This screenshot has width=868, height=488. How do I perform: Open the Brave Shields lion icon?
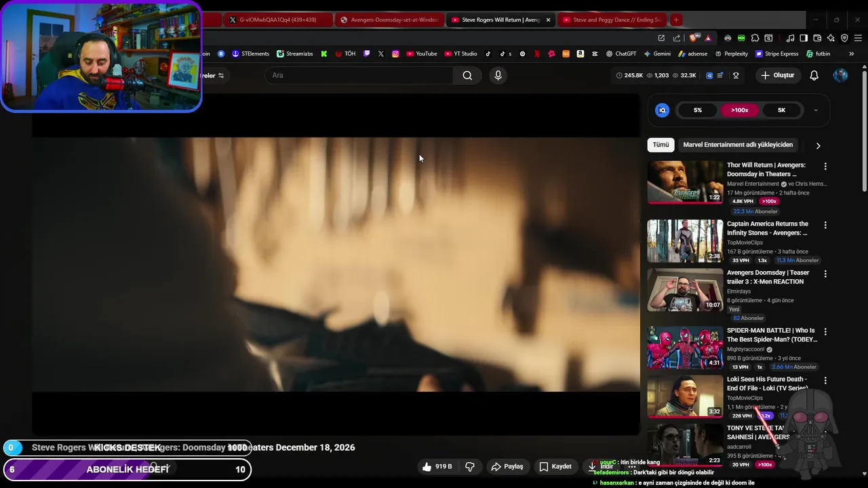(x=692, y=38)
